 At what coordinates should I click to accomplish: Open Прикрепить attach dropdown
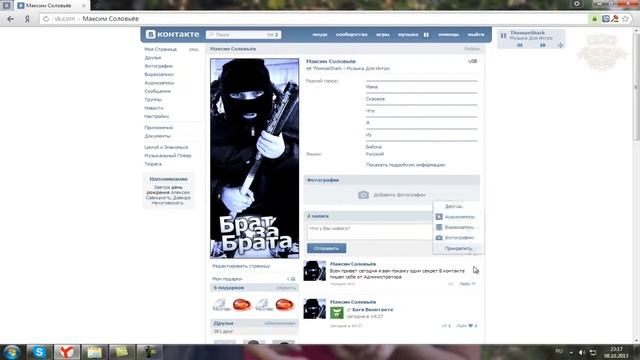tap(458, 249)
